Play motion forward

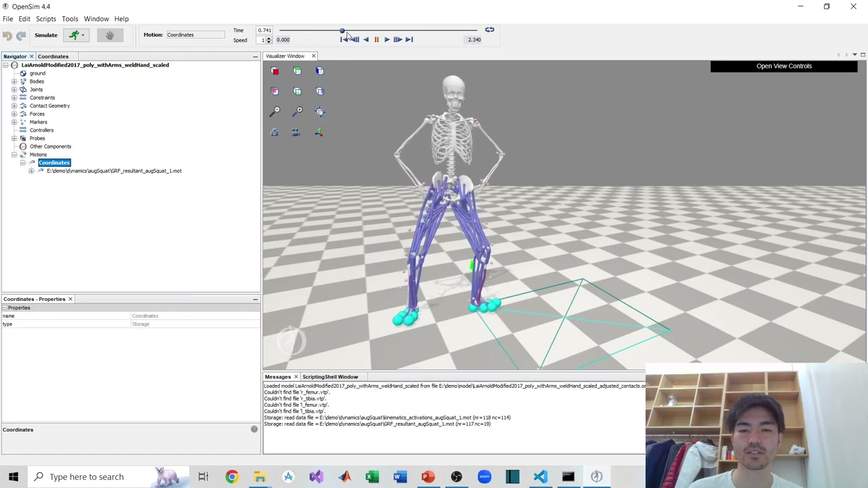(387, 39)
